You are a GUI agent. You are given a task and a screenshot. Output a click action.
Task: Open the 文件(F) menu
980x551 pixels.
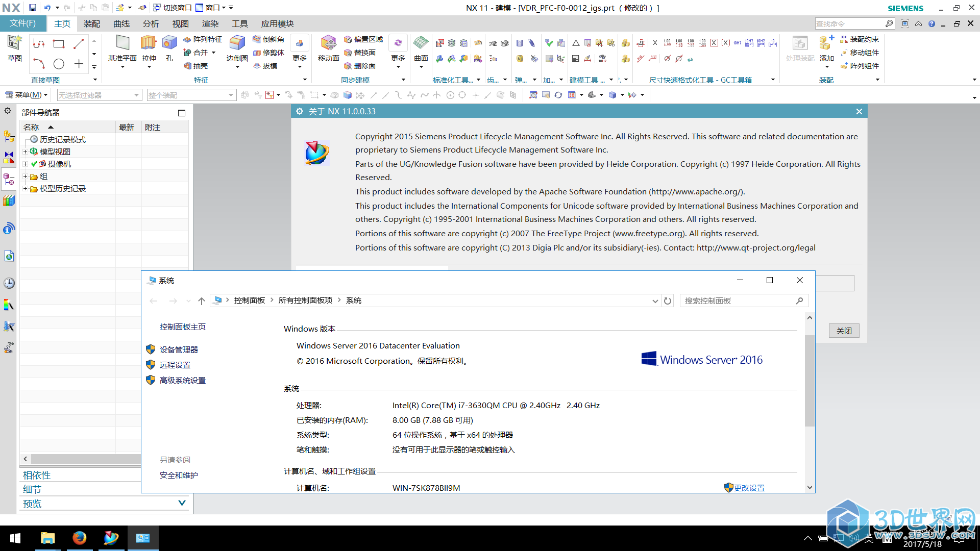click(23, 23)
